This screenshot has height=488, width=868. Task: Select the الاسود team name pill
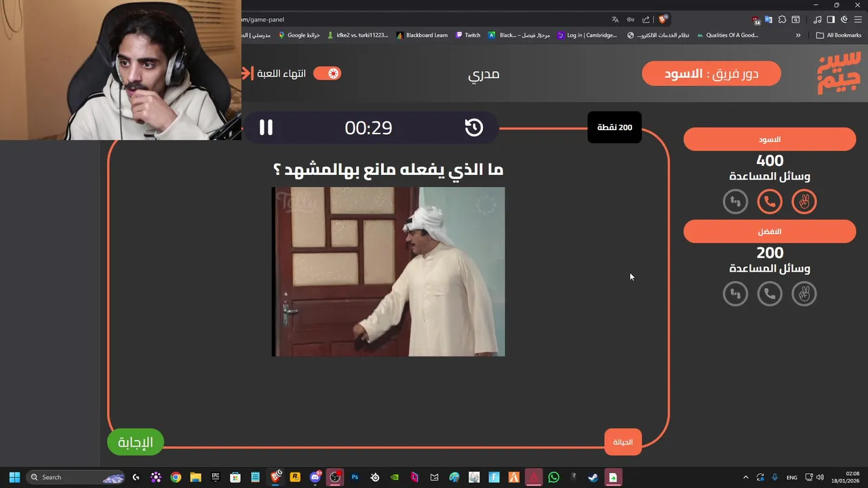(x=770, y=139)
